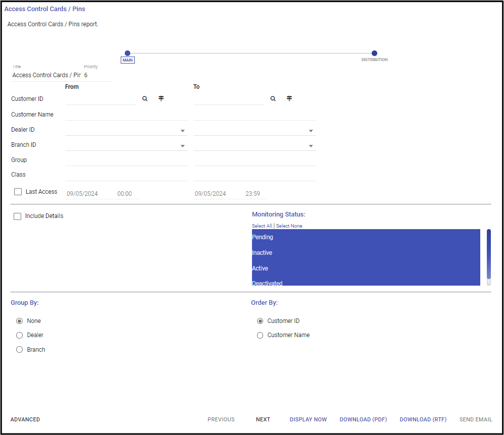Click Customer ID To input field
Viewport: 504px width, 435px height.
[x=229, y=99]
